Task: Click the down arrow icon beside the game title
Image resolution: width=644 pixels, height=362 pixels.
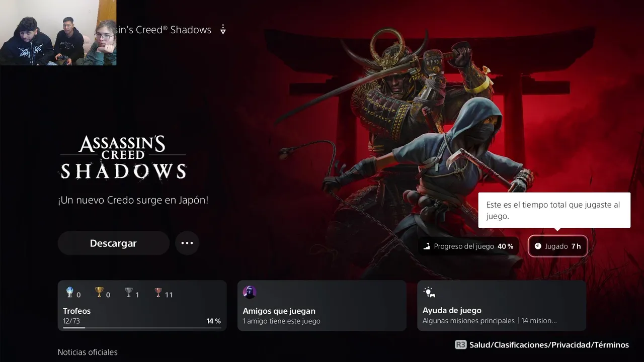Action: coord(223,30)
